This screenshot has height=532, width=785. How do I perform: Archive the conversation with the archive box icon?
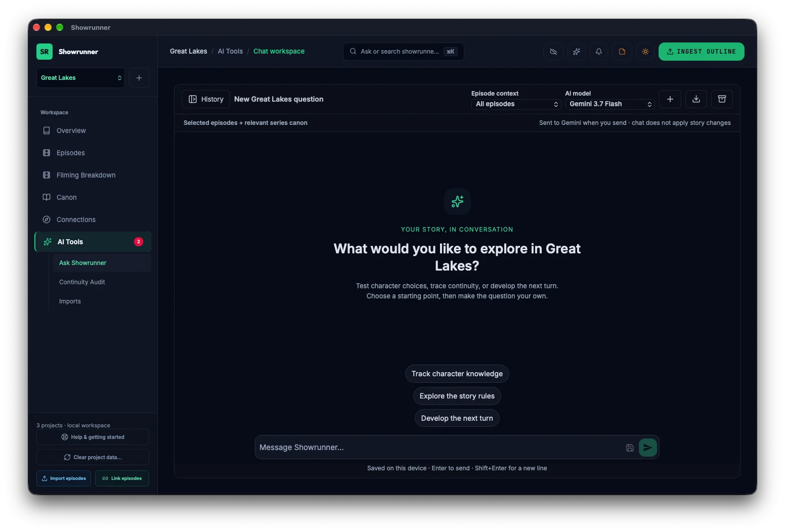click(722, 99)
